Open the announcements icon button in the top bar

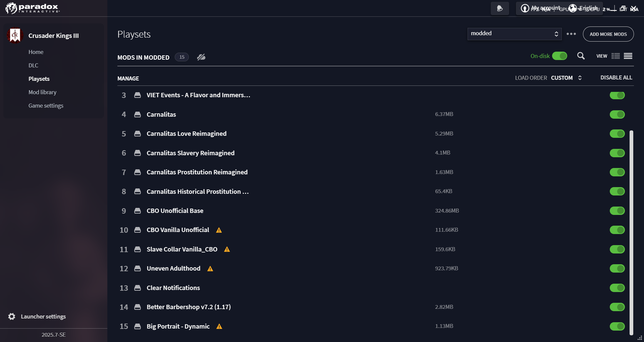pos(500,8)
